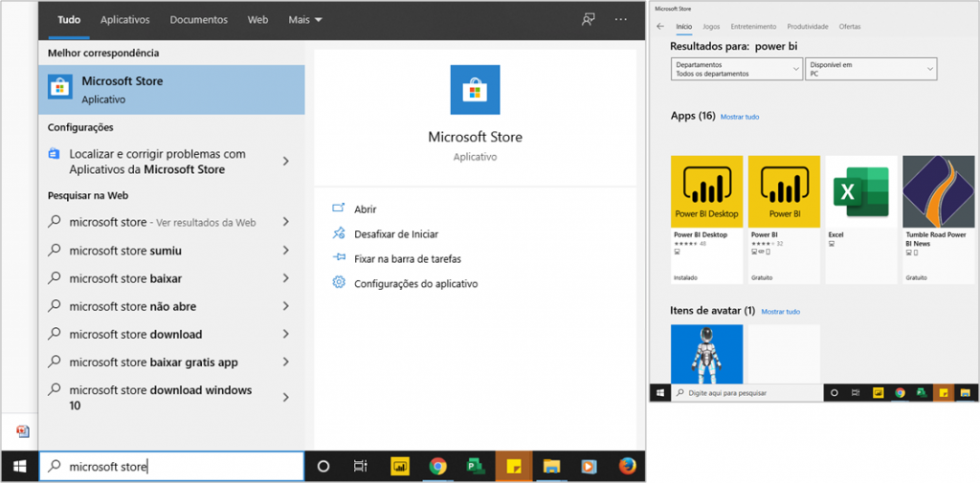Expand the Mais dropdown menu
Screen dimensions: 980x483
point(305,19)
